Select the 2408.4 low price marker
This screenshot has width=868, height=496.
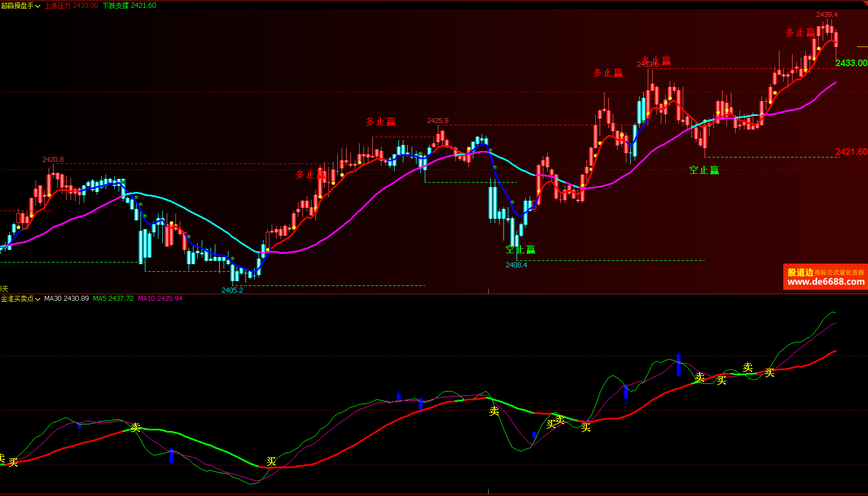pyautogui.click(x=516, y=265)
